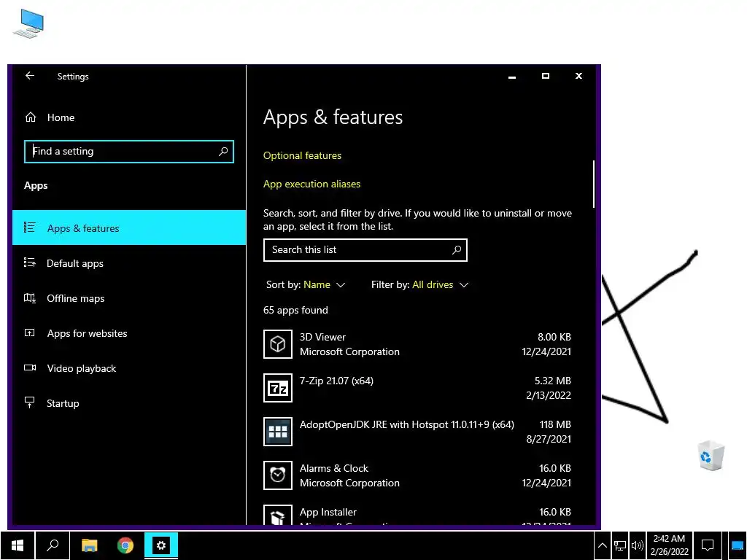
Task: Select AdoptOpenJDK JRE with Hotspot entry text
Action: coord(407,425)
